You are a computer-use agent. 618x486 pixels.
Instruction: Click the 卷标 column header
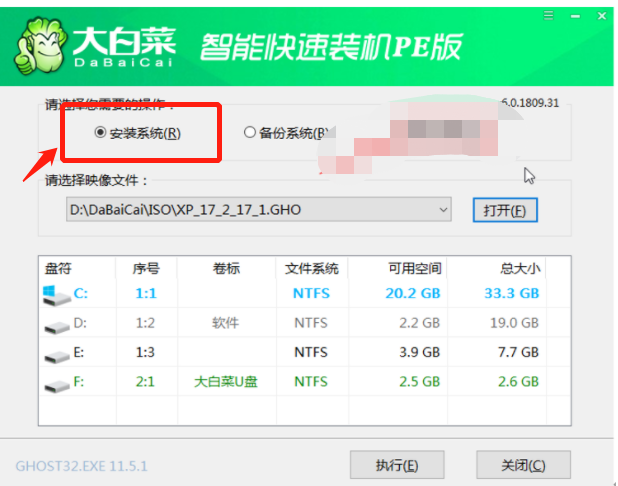click(226, 268)
